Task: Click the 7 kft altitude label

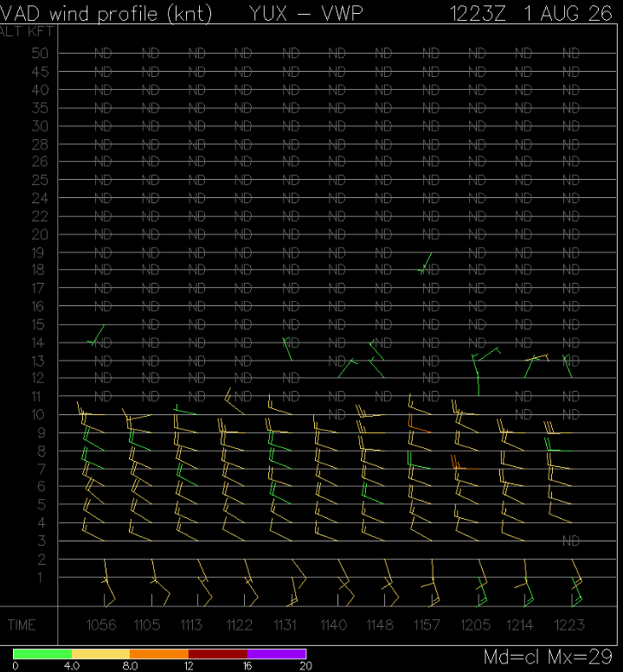Action: [x=42, y=470]
